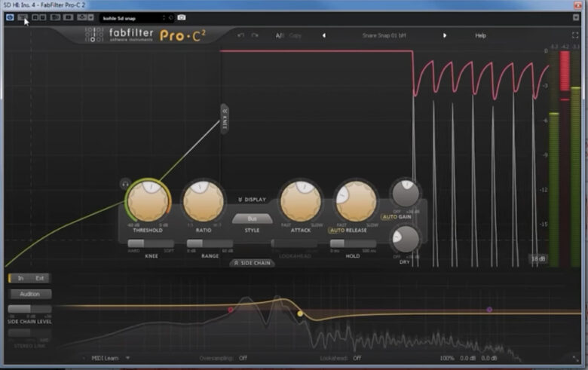
Task: Toggle the plugin power bypass button
Action: [10, 17]
